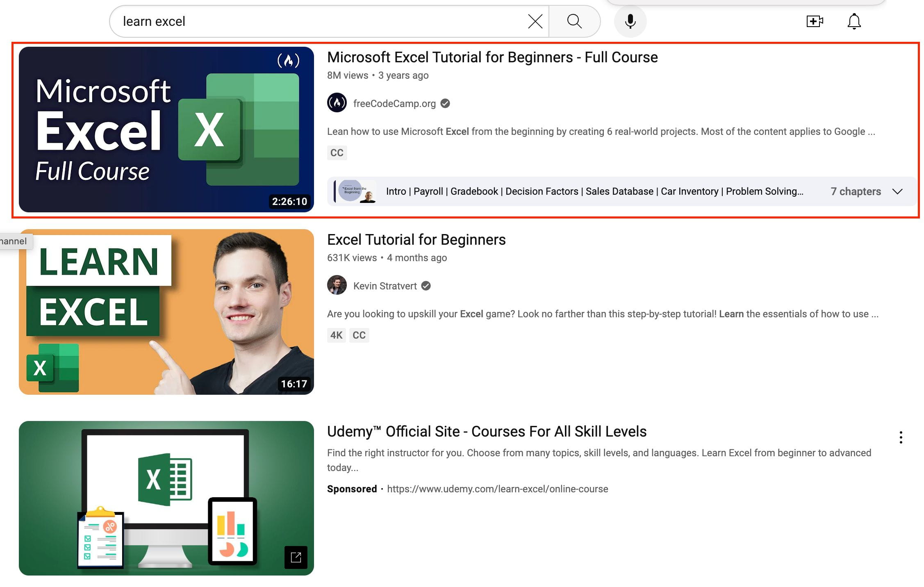The image size is (924, 587).
Task: Click description starting 'Lean how to use Microsoft Excel'
Action: point(601,132)
